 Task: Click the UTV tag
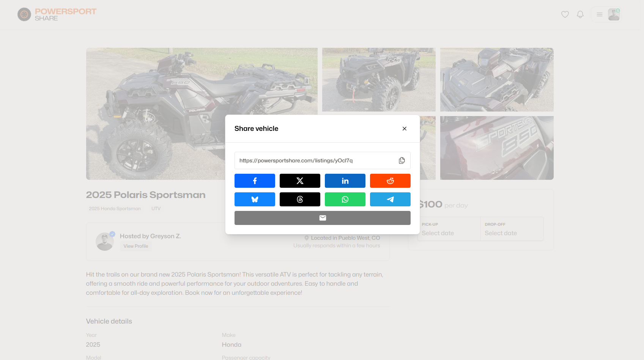[x=156, y=209]
